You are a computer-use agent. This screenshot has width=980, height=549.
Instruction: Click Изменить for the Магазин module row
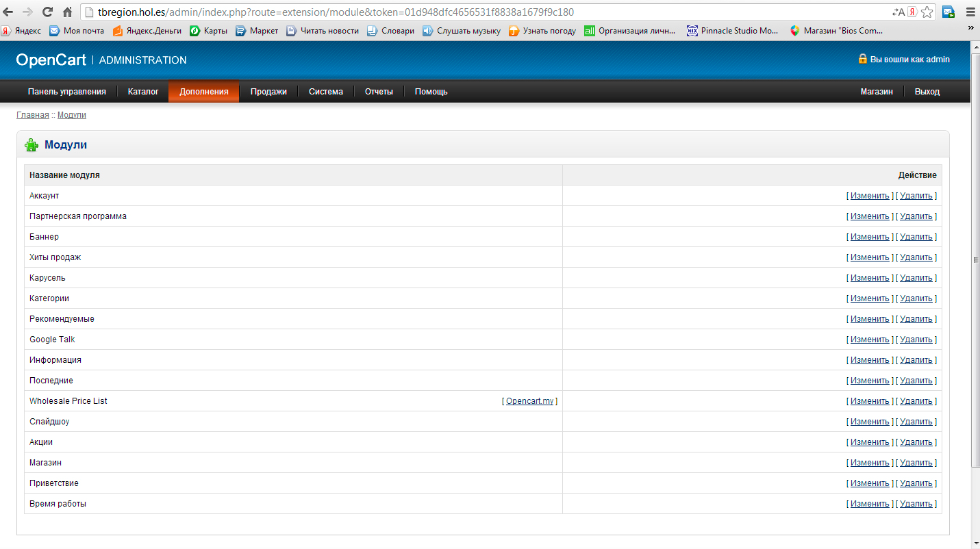(x=870, y=463)
